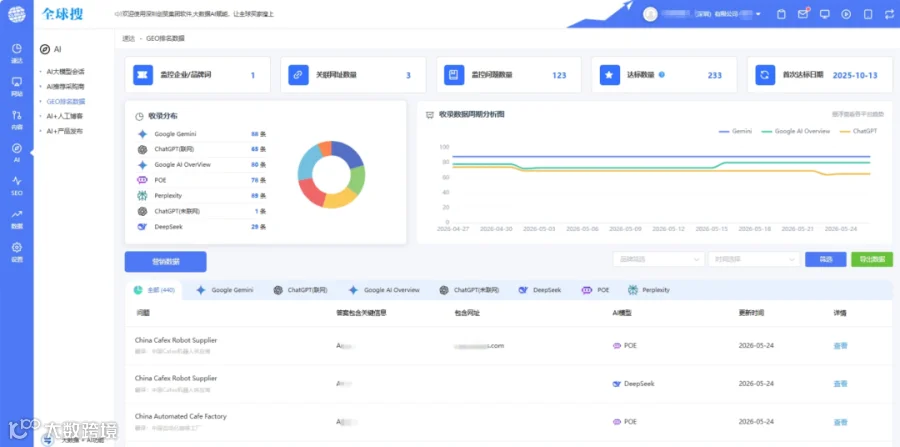The height and width of the screenshot is (447, 900).
Task: Click the play circle icon in top bar
Action: pos(846,14)
